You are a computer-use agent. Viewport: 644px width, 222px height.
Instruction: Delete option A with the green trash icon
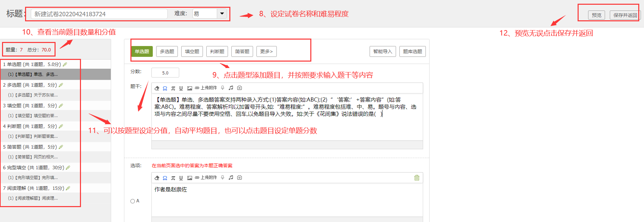[417, 178]
